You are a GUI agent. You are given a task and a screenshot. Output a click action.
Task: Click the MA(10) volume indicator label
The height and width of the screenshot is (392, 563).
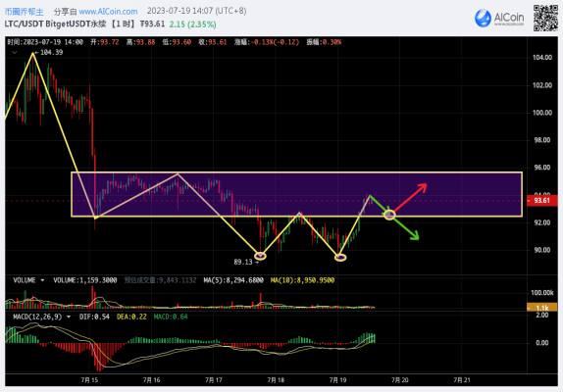(302, 280)
